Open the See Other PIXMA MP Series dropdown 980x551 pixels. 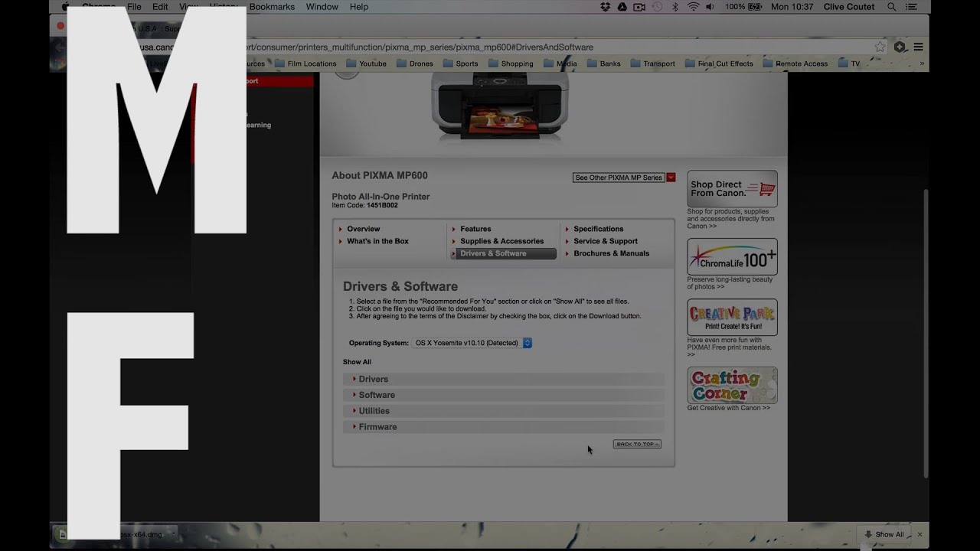624,178
